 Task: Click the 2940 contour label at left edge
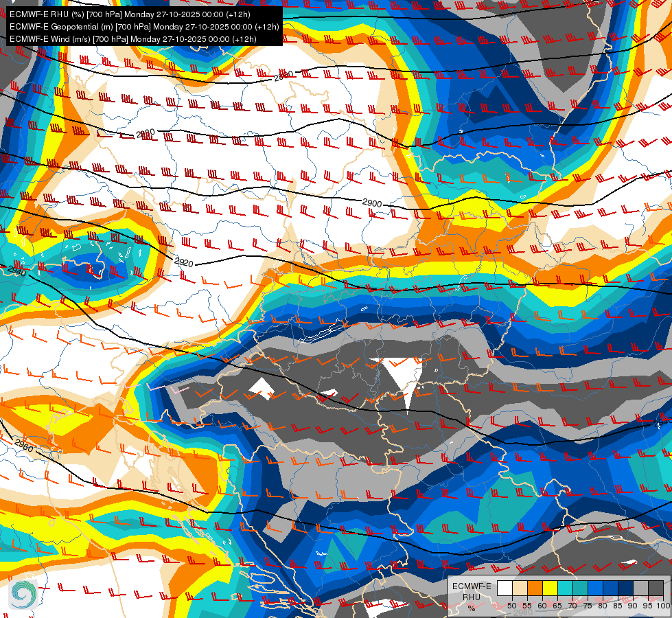click(16, 272)
